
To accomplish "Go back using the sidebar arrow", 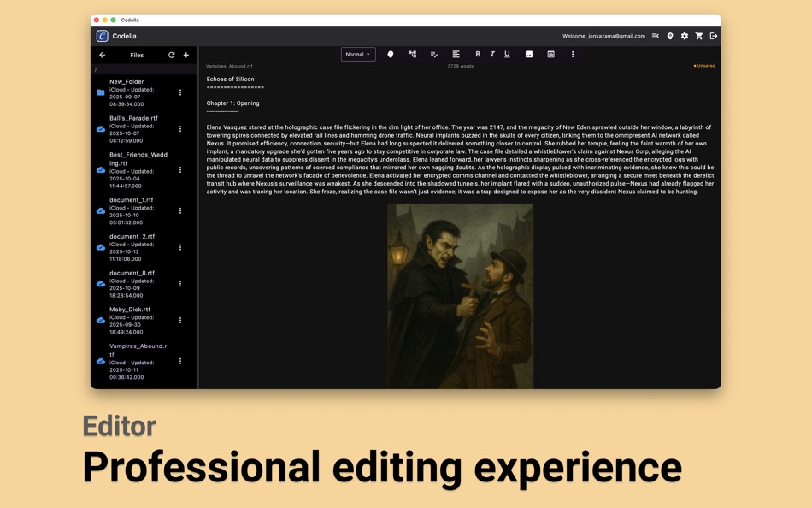I will tap(103, 55).
